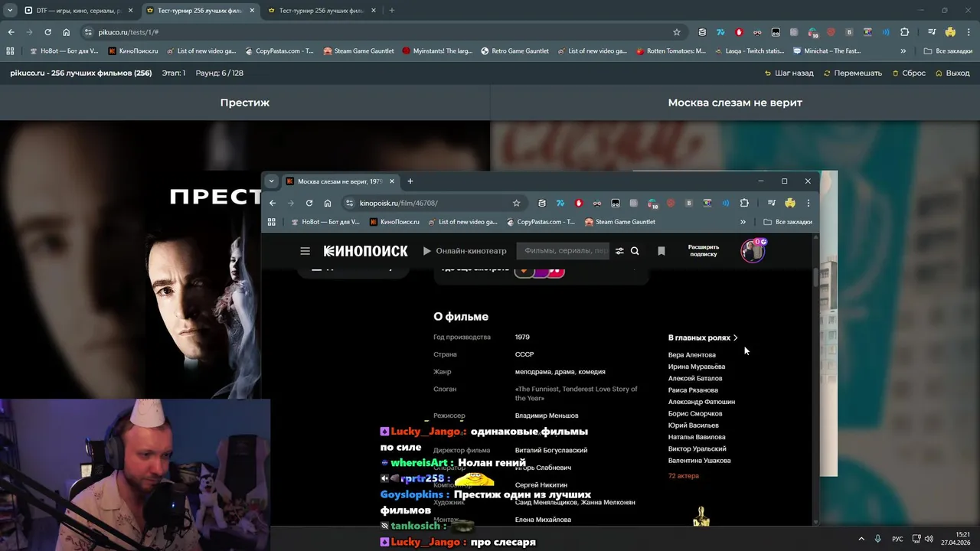Click the Kinopoisk search magnifier
The image size is (980, 551).
[635, 251]
